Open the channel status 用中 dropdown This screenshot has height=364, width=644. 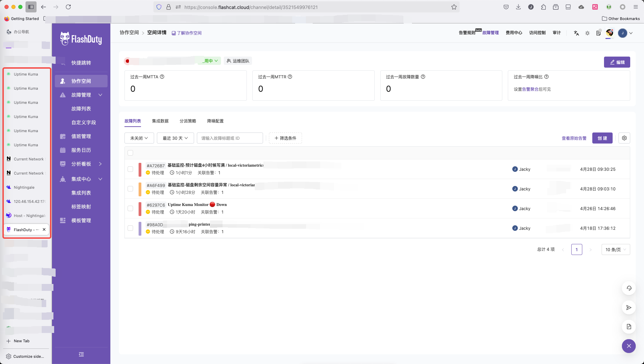(210, 61)
